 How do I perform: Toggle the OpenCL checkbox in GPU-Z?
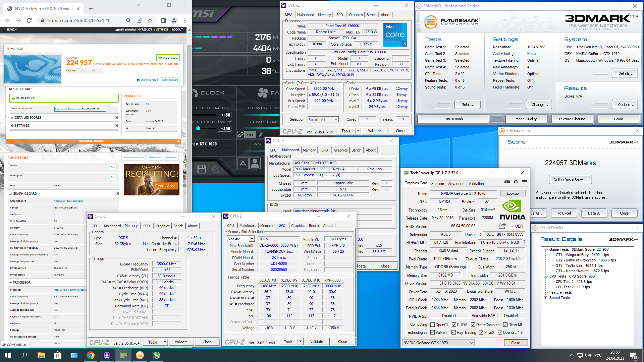click(433, 324)
